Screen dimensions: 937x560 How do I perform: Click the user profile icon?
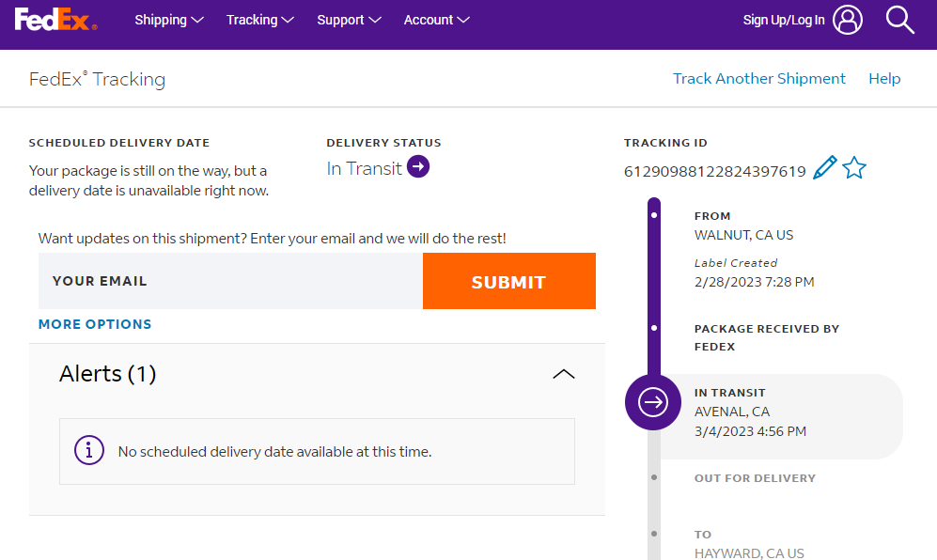point(847,20)
